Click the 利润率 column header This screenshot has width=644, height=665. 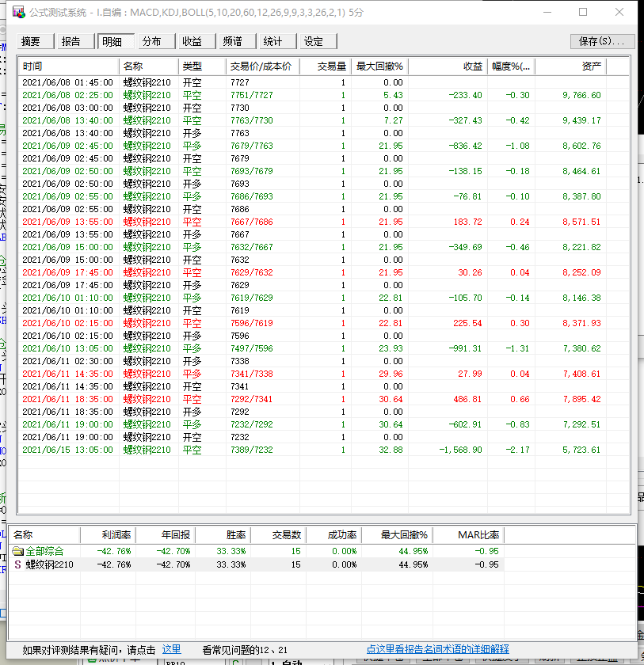(109, 535)
